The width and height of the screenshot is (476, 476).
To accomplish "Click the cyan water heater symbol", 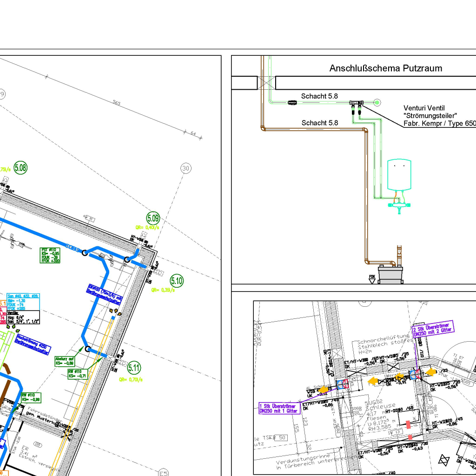I will click(399, 175).
